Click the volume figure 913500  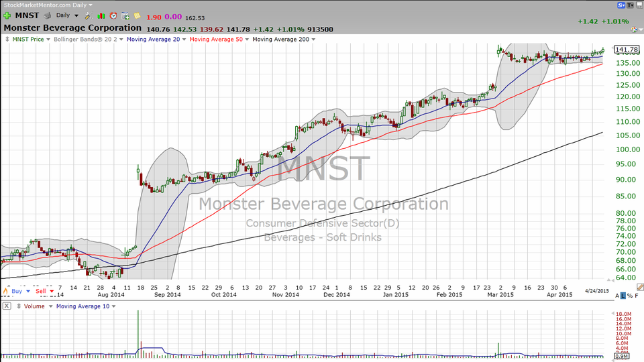[321, 29]
